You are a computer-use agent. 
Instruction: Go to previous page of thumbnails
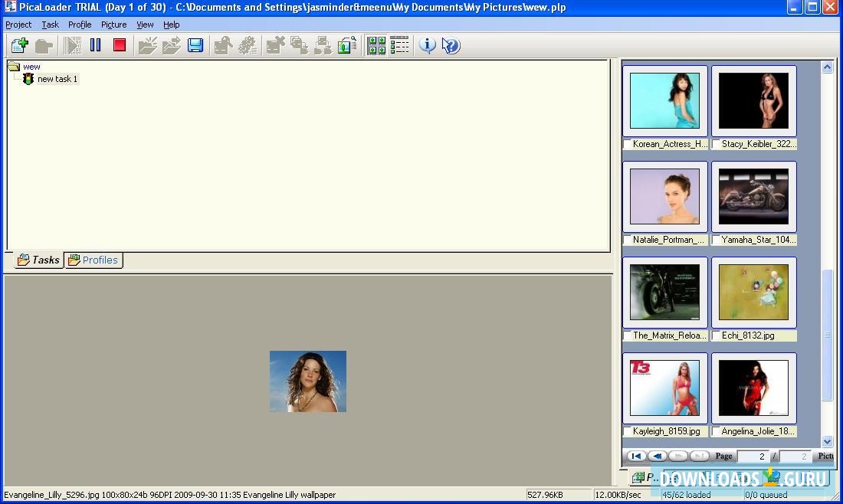click(x=657, y=456)
